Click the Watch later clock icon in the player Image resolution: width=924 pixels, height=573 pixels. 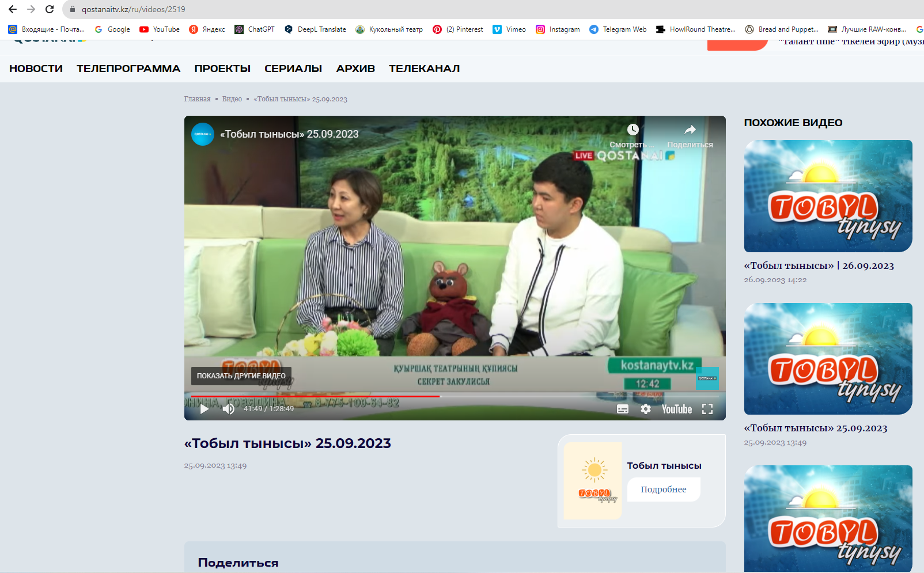click(x=633, y=130)
